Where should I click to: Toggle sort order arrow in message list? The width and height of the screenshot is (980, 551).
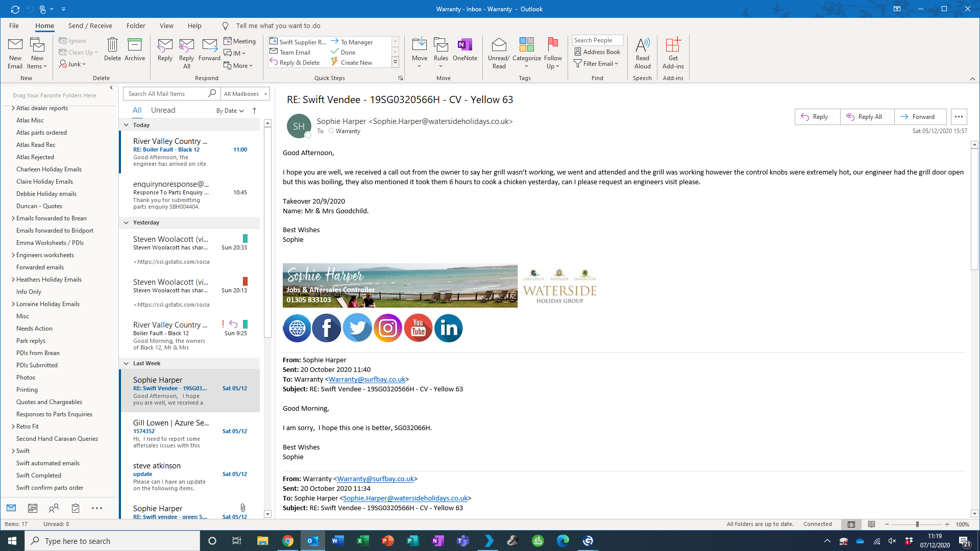254,111
